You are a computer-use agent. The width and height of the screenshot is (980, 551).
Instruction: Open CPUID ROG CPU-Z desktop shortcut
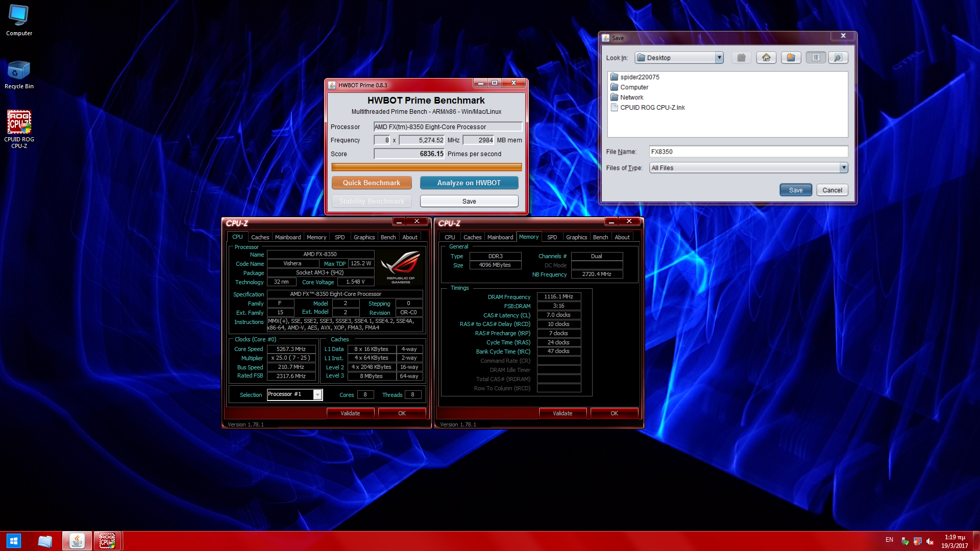pos(19,130)
